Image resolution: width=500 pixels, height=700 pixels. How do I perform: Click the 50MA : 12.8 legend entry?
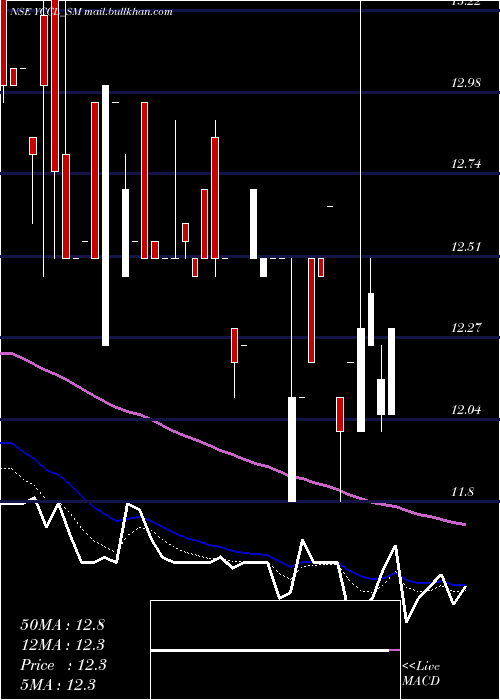click(x=62, y=625)
